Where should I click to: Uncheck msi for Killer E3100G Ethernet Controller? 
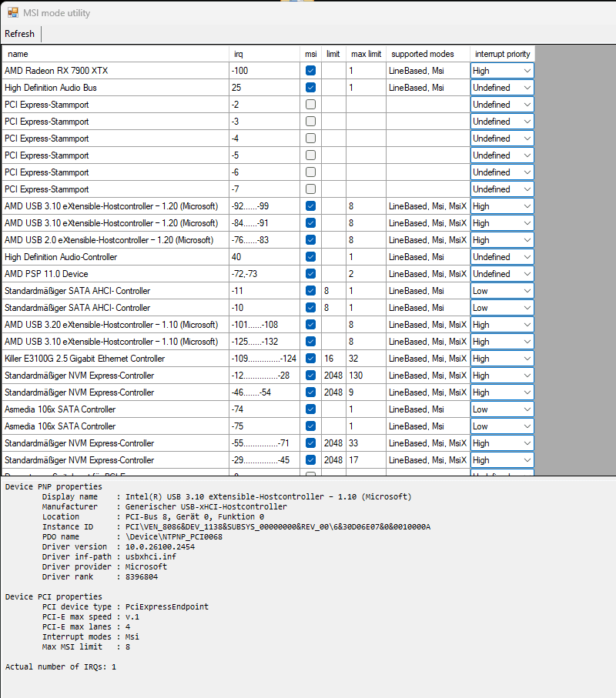[311, 358]
